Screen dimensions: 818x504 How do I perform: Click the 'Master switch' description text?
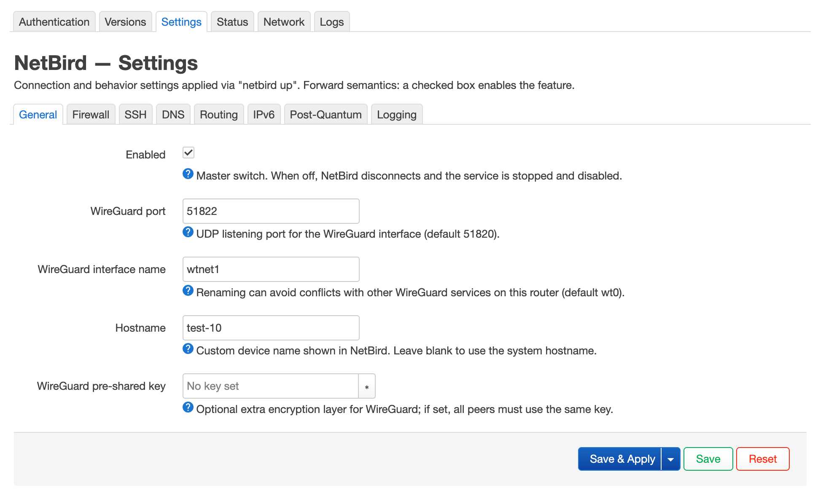409,176
